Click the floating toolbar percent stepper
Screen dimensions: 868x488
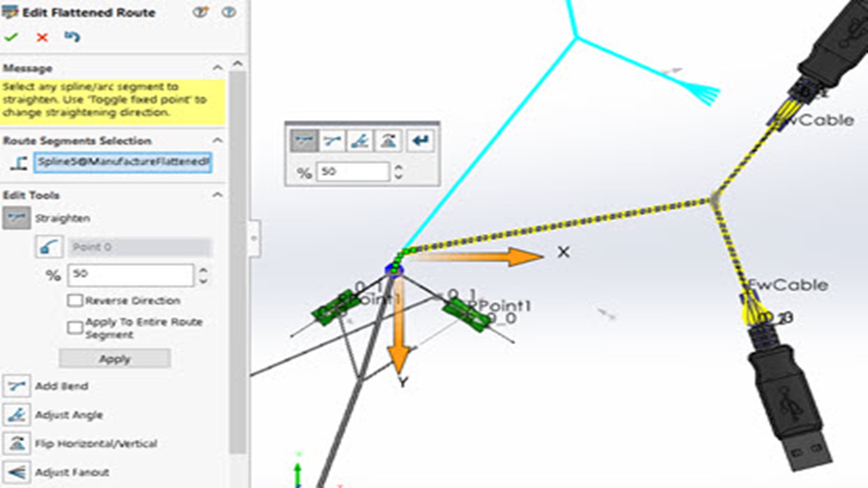(398, 172)
